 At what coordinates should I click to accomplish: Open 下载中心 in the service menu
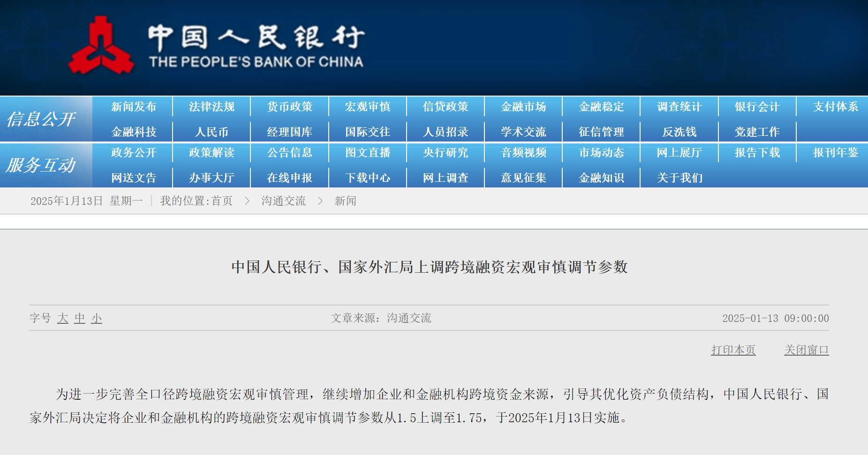[x=368, y=178]
